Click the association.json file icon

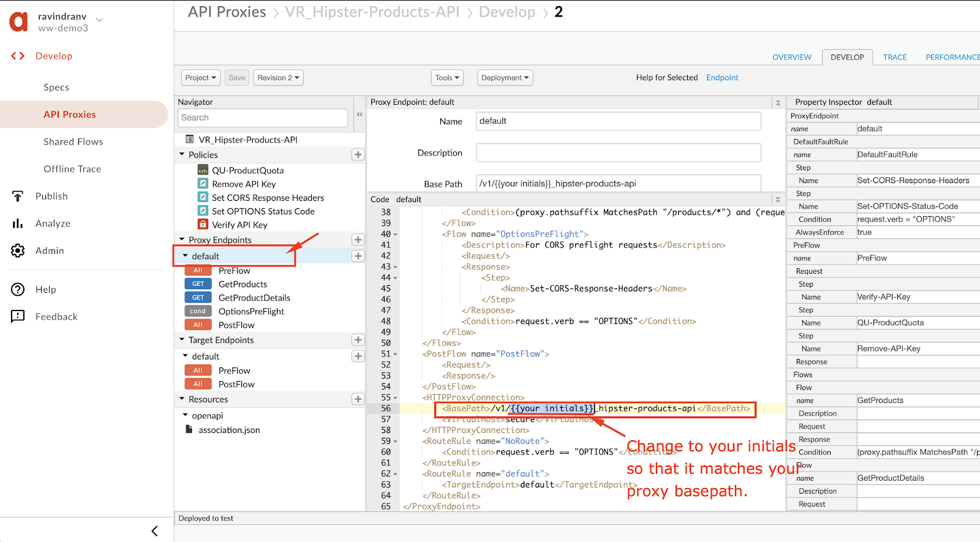coord(189,429)
